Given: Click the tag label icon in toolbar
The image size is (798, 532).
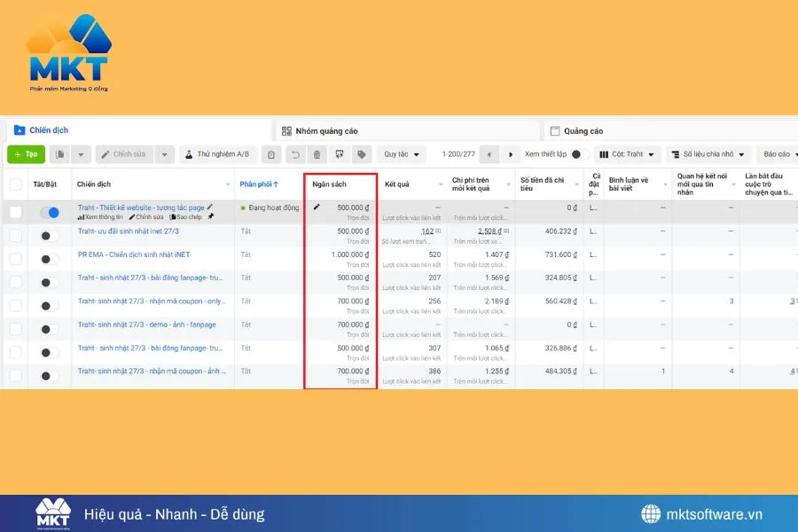Looking at the screenshot, I should click(x=361, y=154).
